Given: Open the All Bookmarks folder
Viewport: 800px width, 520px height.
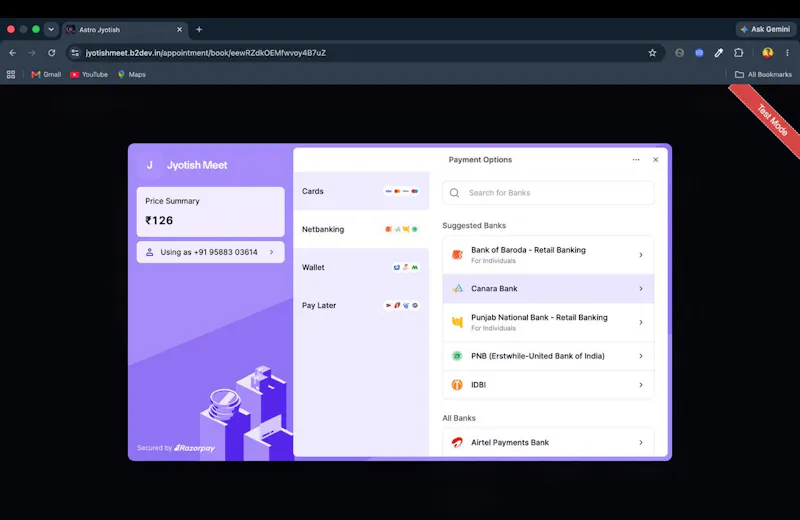Looking at the screenshot, I should coord(763,75).
